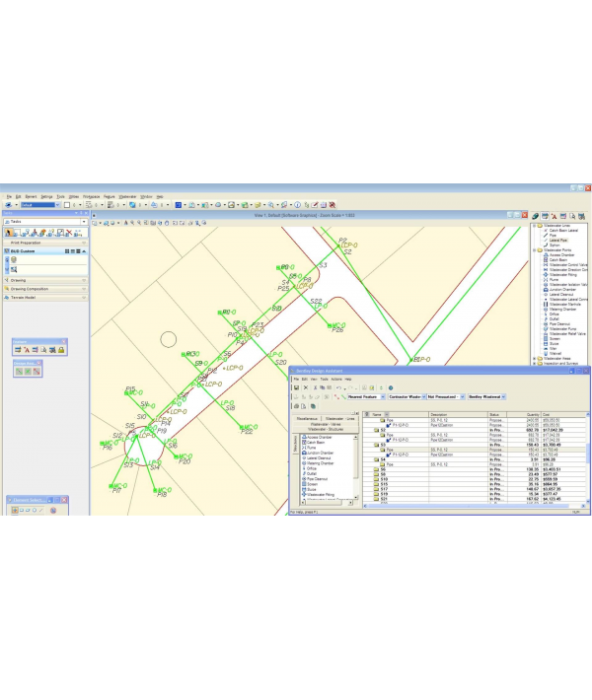Open the Workspace menu
Viewport: 592px width, 700px height.
(x=92, y=196)
